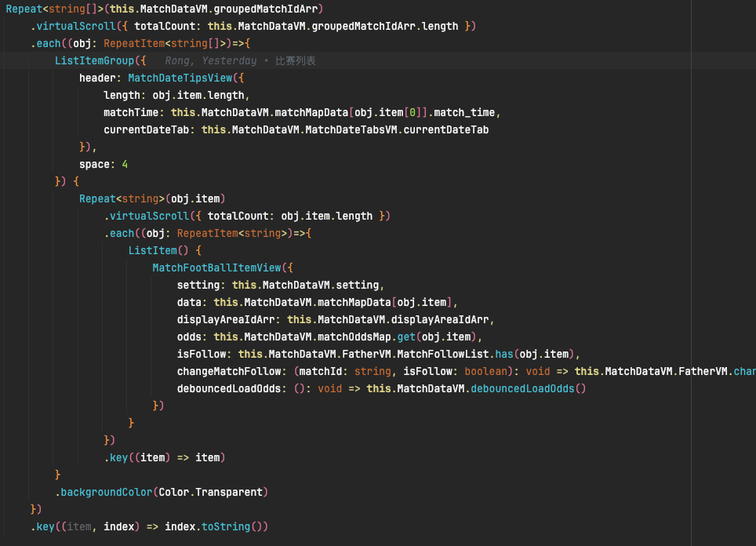Click the 'get' method call on matchOddsMap
The width and height of the screenshot is (756, 546).
pyautogui.click(x=406, y=337)
